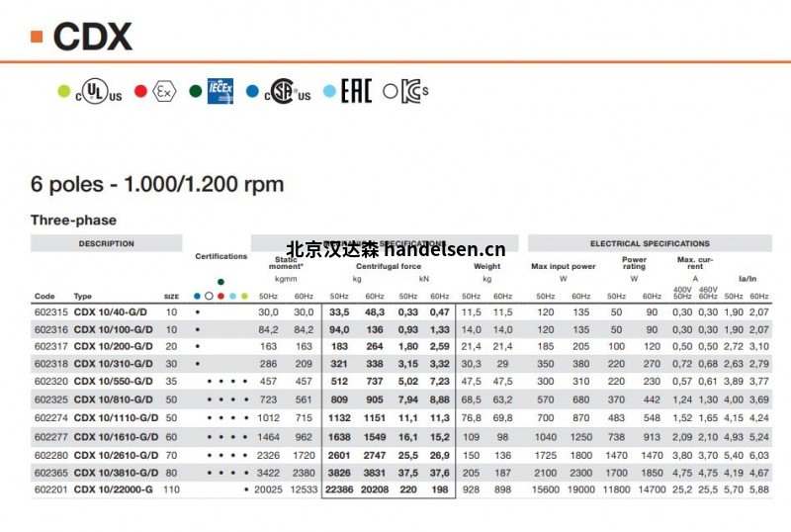Viewport: 791px width, 532px height.
Task: Click static moment value 20025
Action: coord(268,489)
